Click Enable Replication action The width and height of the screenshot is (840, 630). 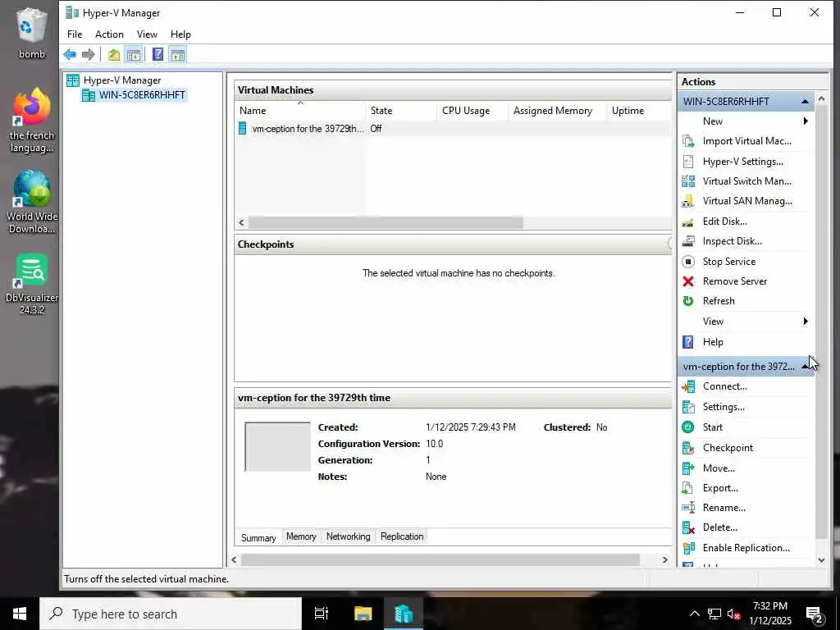click(x=746, y=547)
